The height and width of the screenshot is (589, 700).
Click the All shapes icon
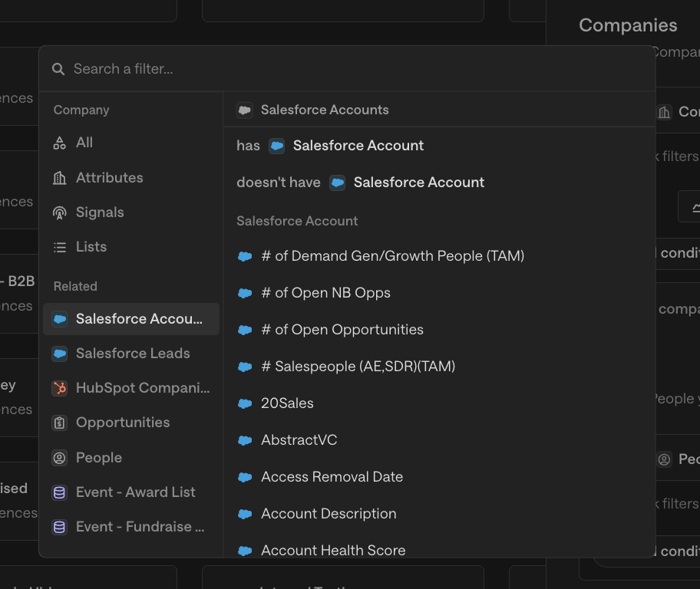[x=59, y=143]
